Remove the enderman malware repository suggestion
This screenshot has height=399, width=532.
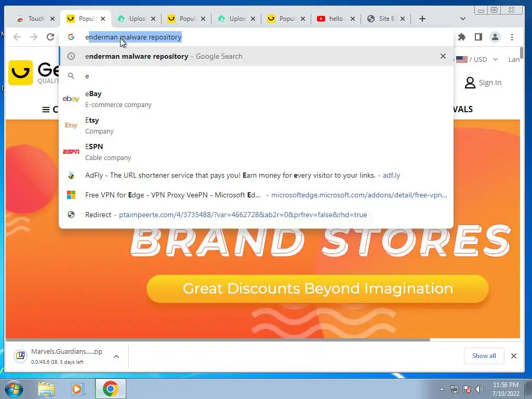(x=443, y=56)
